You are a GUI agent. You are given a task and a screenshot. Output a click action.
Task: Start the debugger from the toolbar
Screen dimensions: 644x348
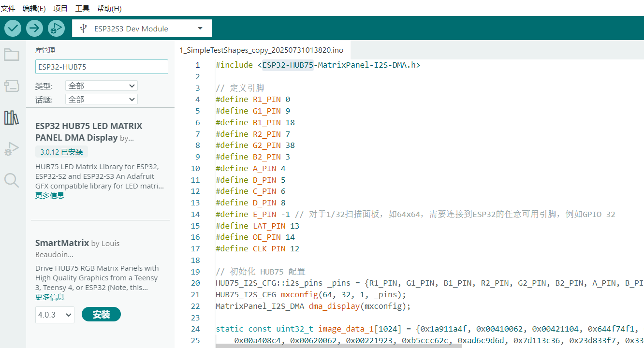[x=56, y=28]
